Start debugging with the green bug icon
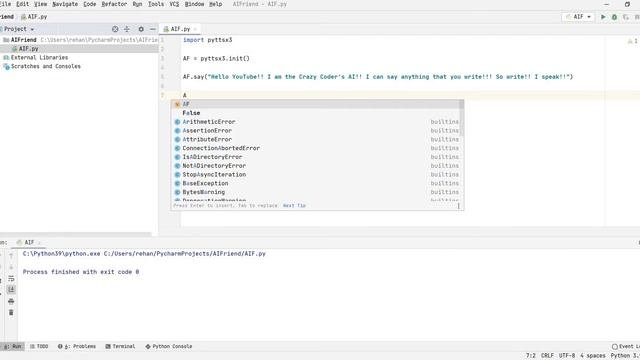640x360 pixels. (614, 17)
